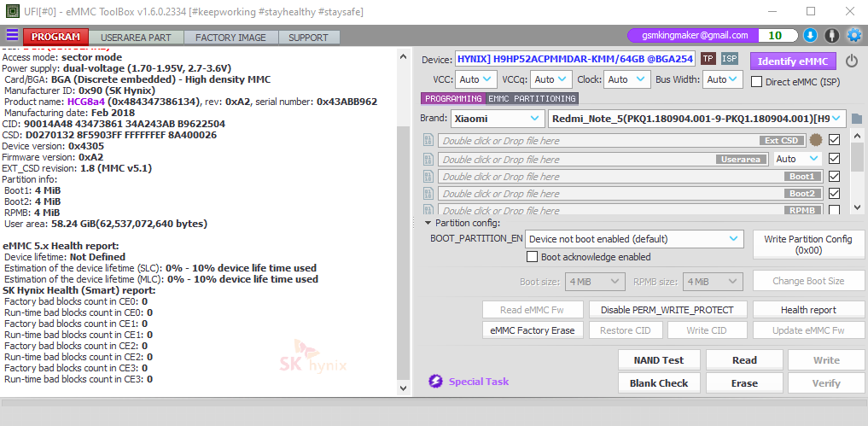
Task: Open firmware folder browse icon
Action: (x=857, y=119)
